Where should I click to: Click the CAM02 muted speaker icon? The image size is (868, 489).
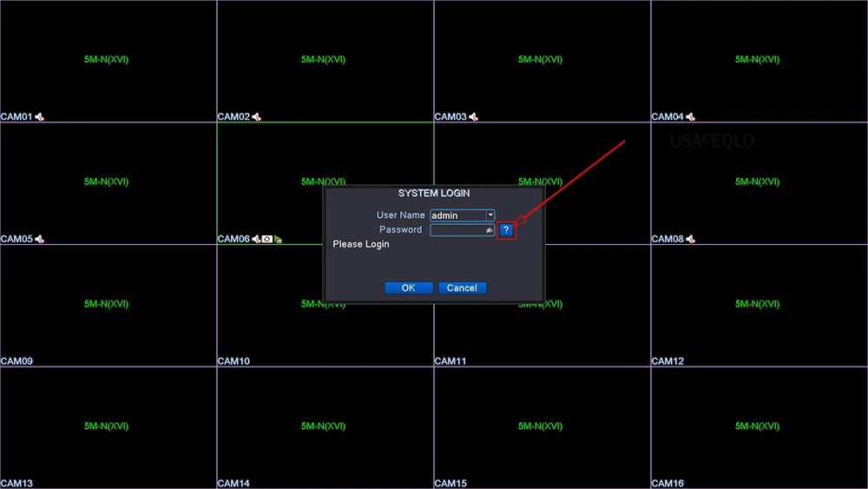tap(256, 117)
